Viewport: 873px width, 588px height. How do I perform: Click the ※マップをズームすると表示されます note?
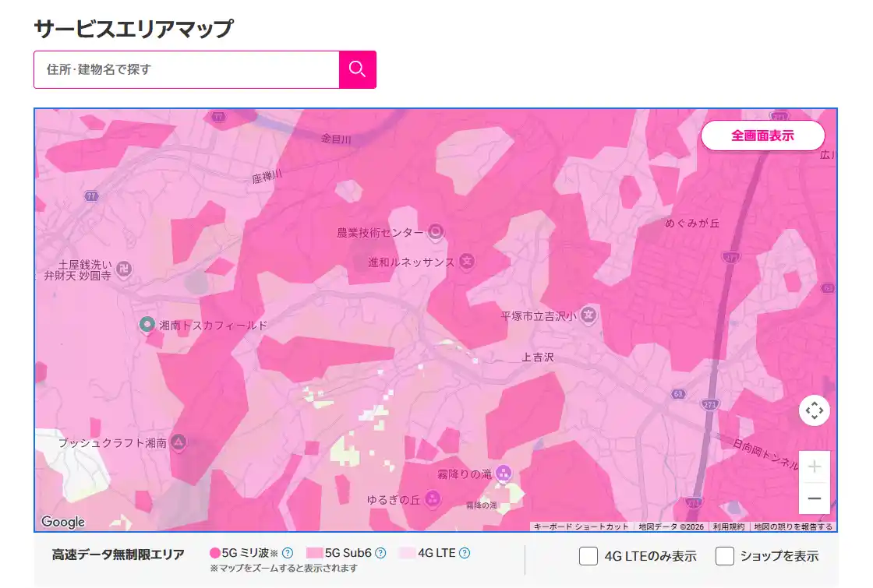coord(284,568)
